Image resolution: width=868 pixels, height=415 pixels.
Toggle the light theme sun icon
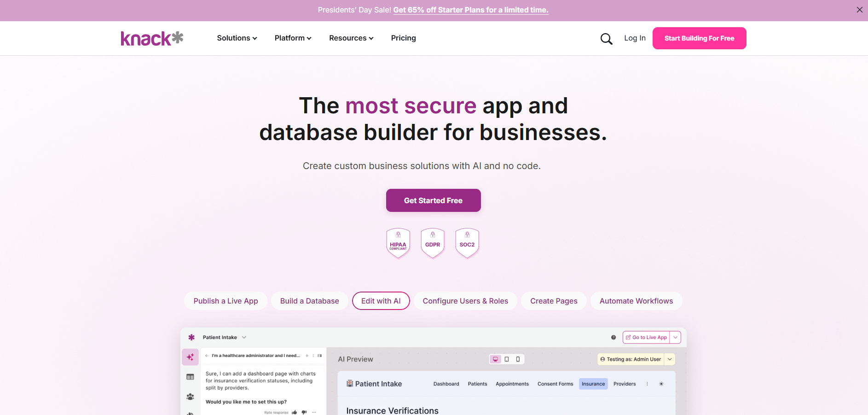[661, 384]
